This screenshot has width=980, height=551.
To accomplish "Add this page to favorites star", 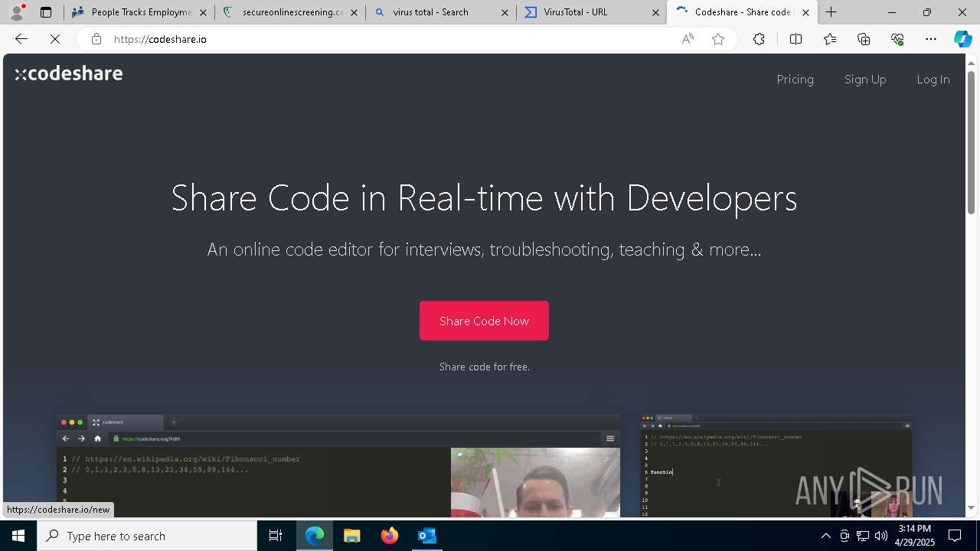I will click(718, 39).
